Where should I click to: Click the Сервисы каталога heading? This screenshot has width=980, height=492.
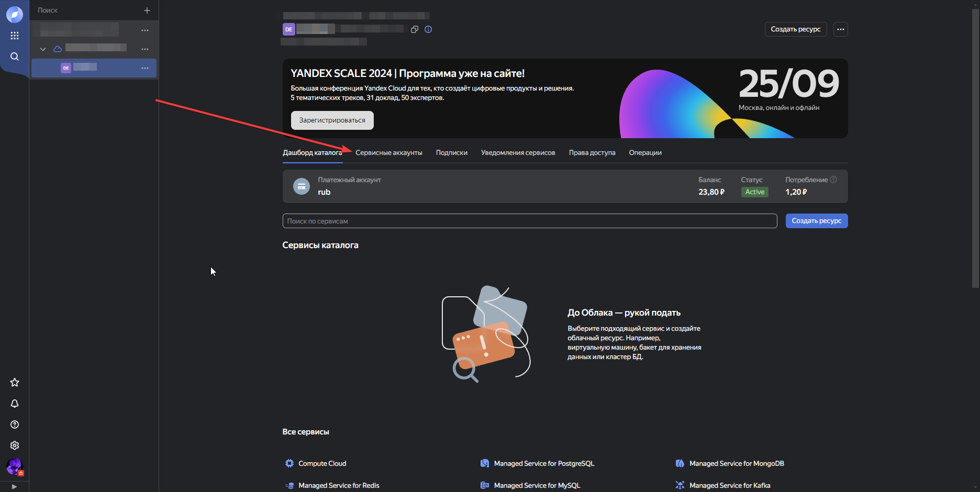pos(320,245)
